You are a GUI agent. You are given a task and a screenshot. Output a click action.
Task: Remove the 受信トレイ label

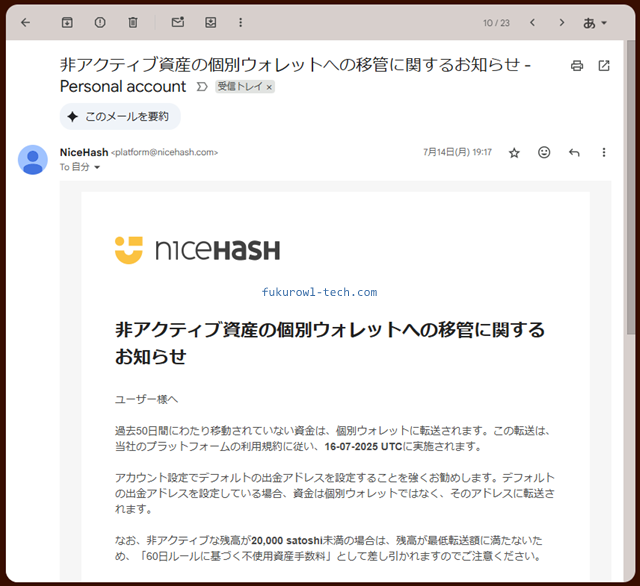point(269,87)
